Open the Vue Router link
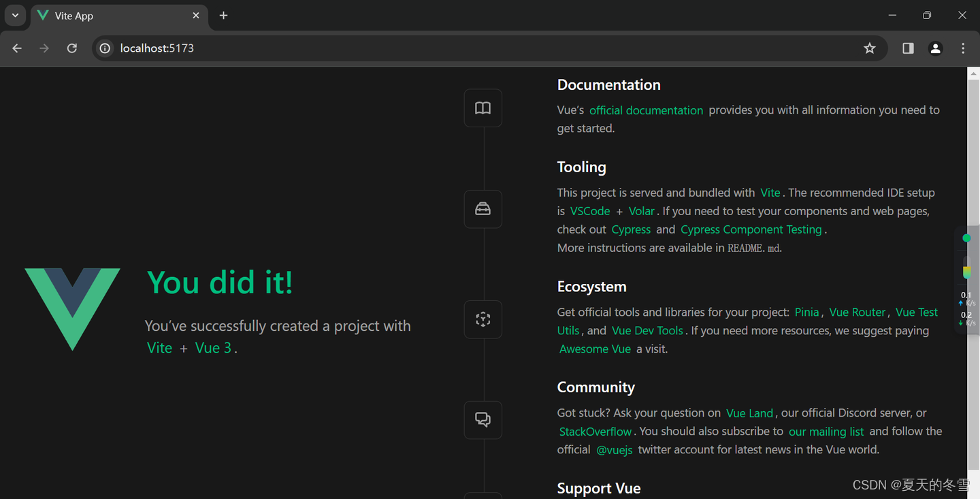The image size is (980, 499). pyautogui.click(x=857, y=312)
